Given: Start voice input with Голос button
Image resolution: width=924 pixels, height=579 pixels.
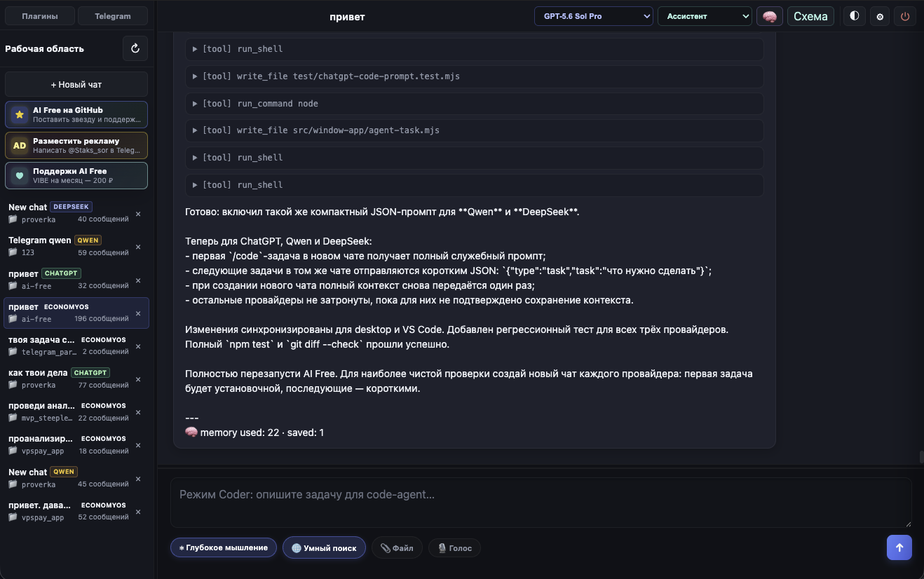Looking at the screenshot, I should (x=454, y=548).
